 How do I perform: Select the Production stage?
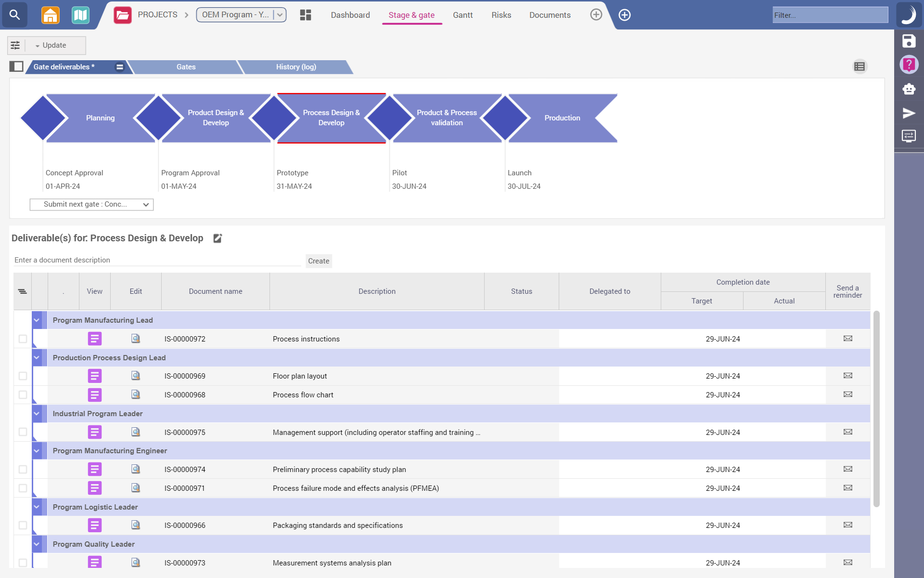point(562,118)
